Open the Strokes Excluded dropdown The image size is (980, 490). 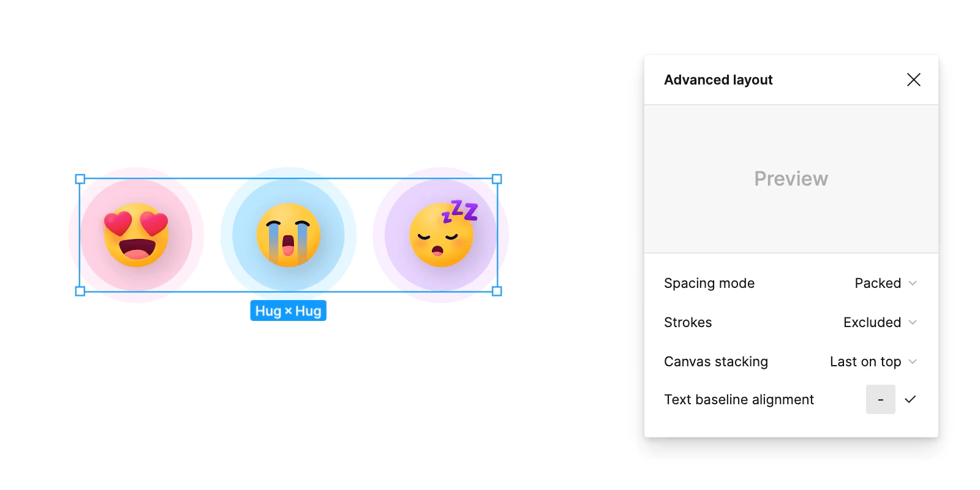[x=880, y=322]
